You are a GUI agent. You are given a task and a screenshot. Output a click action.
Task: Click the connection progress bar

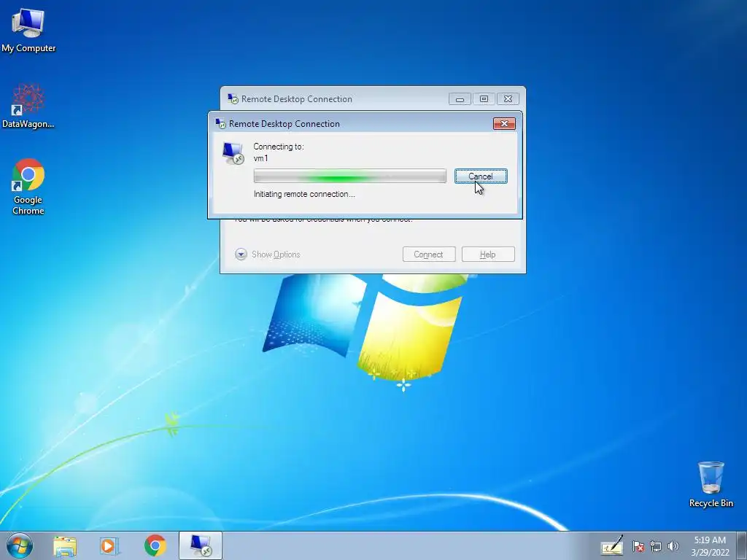coord(349,176)
